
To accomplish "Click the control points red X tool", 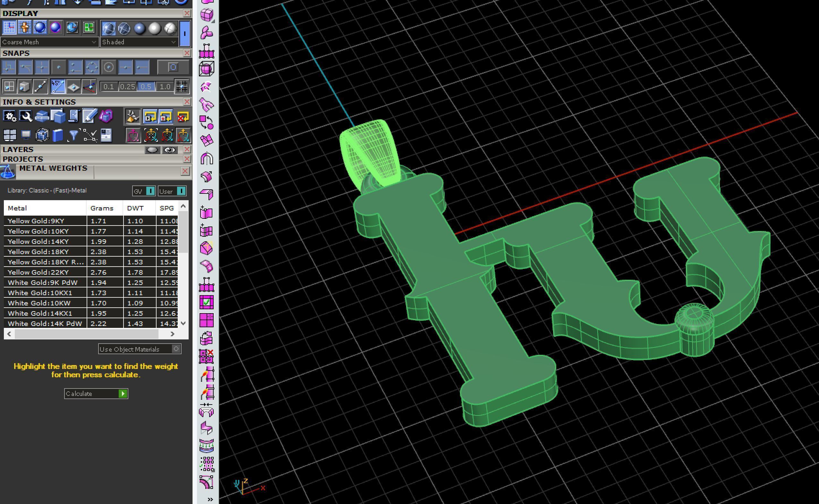I will click(x=207, y=356).
